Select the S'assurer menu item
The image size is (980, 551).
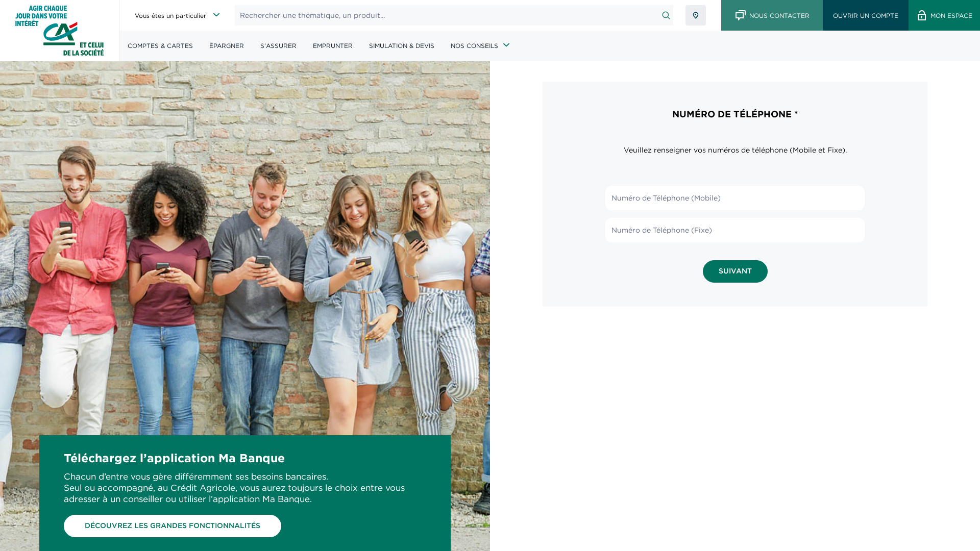click(x=278, y=46)
